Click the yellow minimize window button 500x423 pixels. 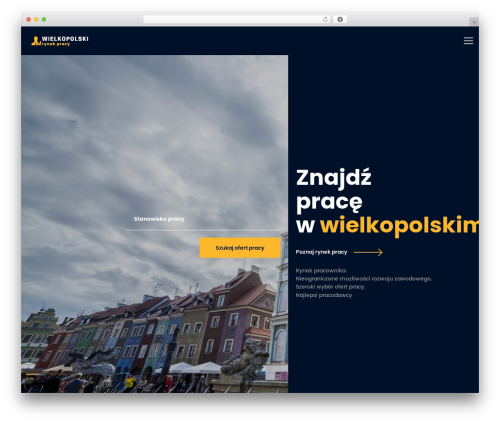pyautogui.click(x=36, y=20)
